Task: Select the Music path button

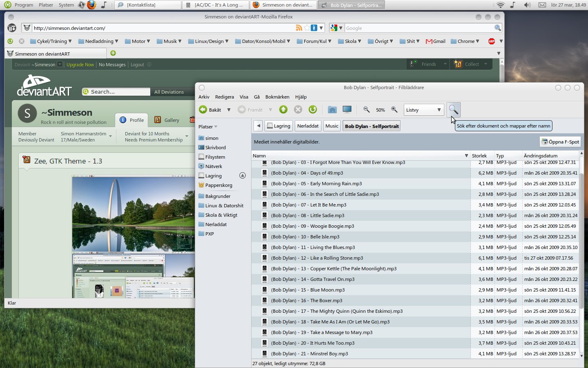Action: (332, 126)
